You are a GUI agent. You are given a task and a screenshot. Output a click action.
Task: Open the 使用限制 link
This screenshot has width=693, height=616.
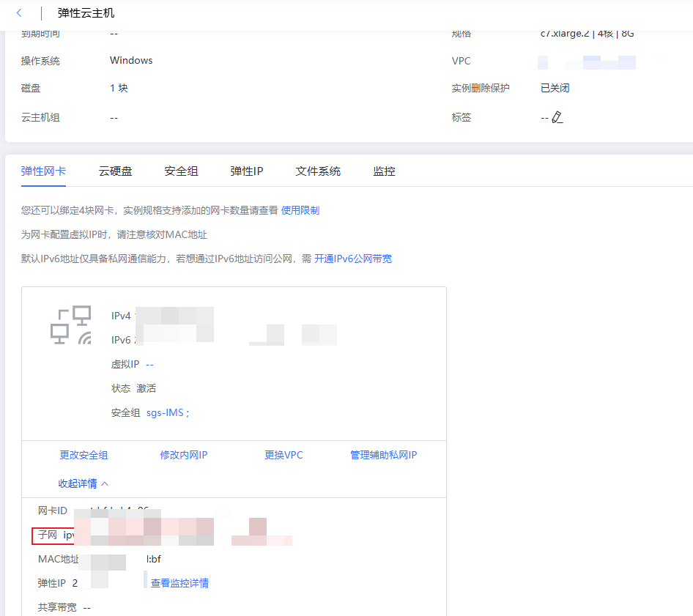300,210
